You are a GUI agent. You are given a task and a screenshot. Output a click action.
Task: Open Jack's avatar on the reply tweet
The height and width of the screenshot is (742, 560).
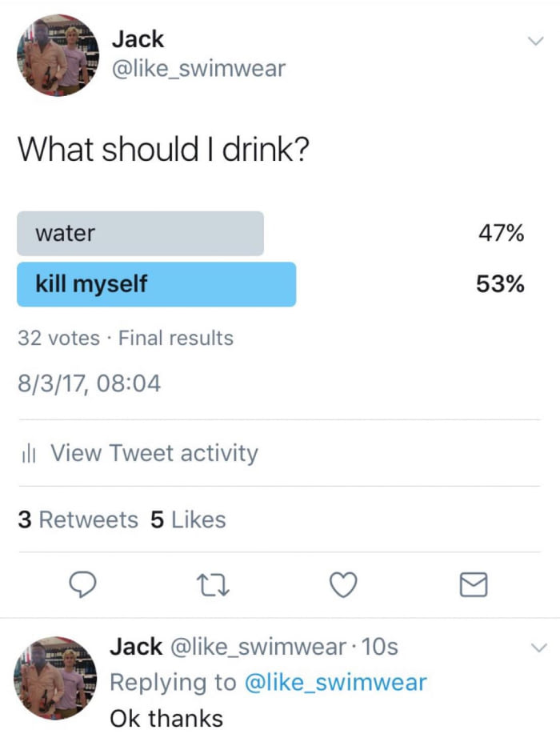(x=55, y=678)
